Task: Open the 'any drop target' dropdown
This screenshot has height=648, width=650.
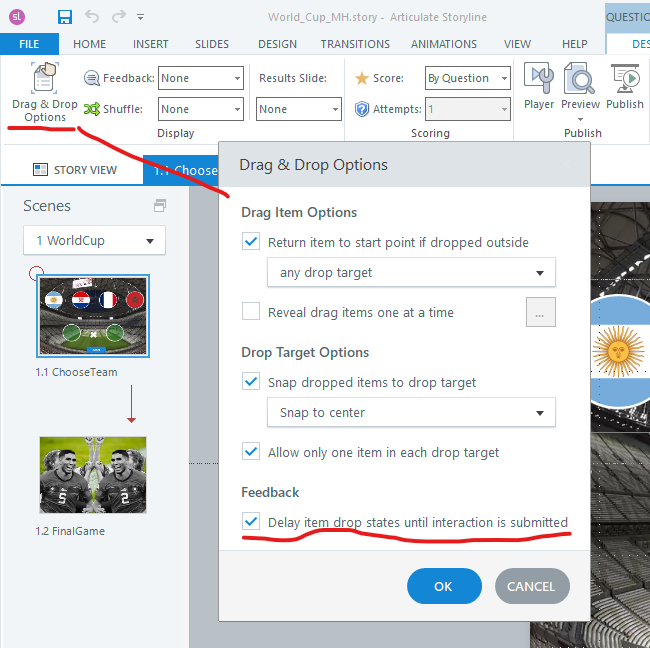Action: (411, 272)
